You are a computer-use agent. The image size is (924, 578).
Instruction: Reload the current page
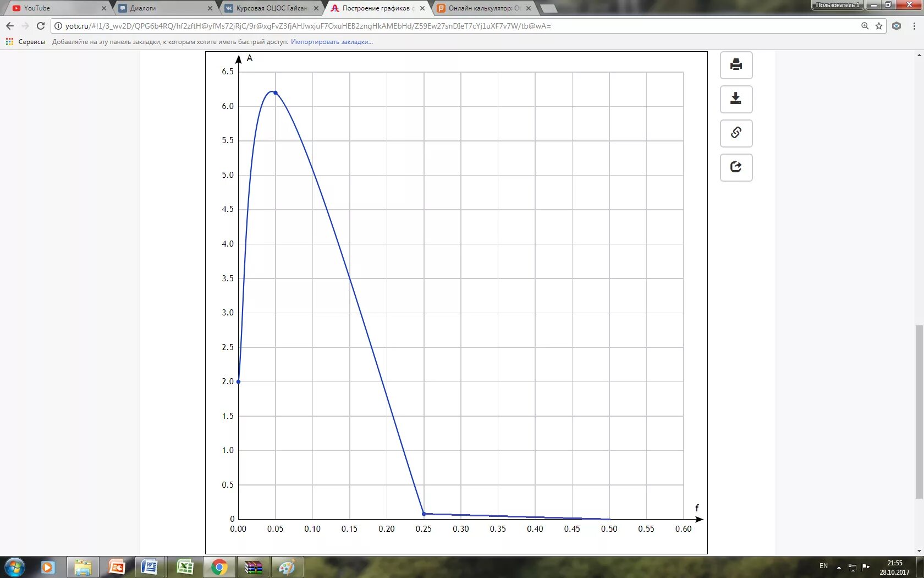[41, 26]
